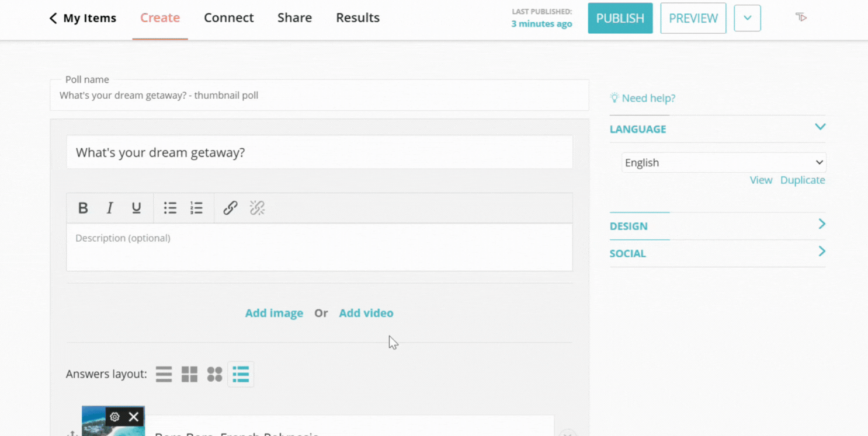Click inside the poll question input field
The image size is (868, 436).
320,152
